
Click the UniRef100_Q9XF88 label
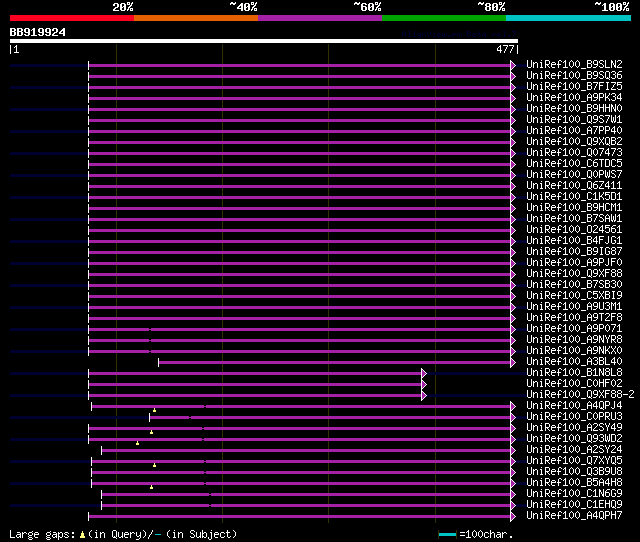pyautogui.click(x=574, y=274)
